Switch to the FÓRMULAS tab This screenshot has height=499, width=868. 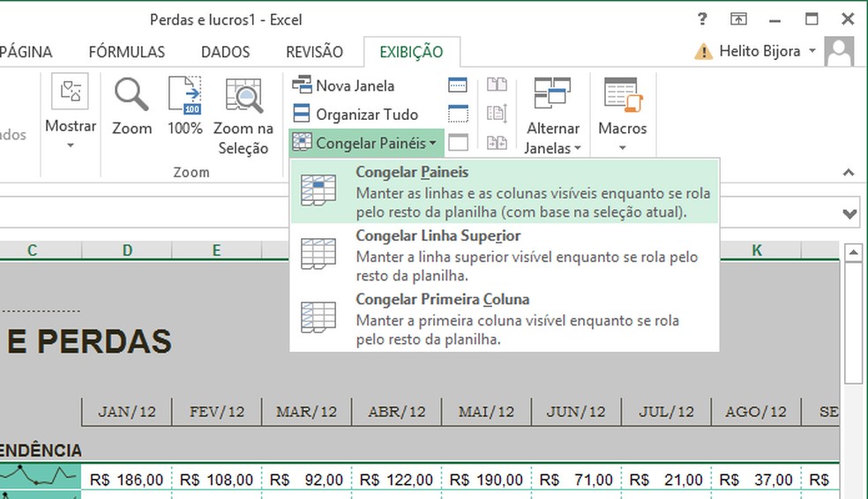click(x=127, y=52)
